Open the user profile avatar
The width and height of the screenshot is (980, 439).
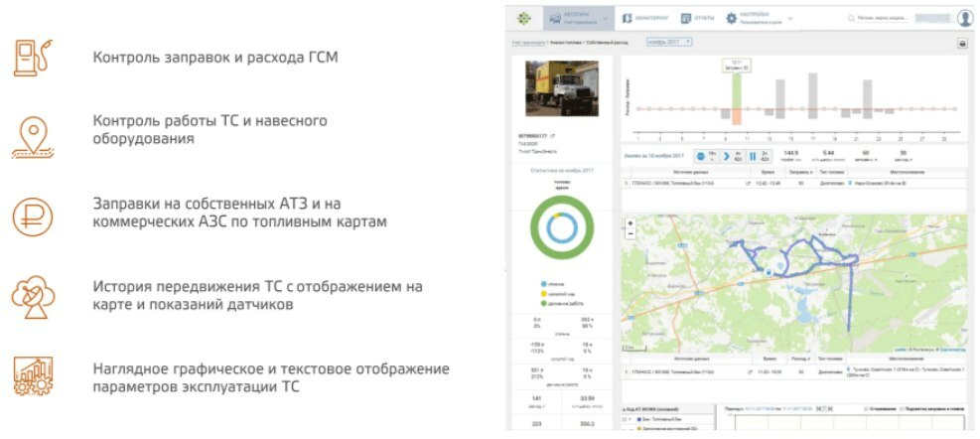coord(965,18)
